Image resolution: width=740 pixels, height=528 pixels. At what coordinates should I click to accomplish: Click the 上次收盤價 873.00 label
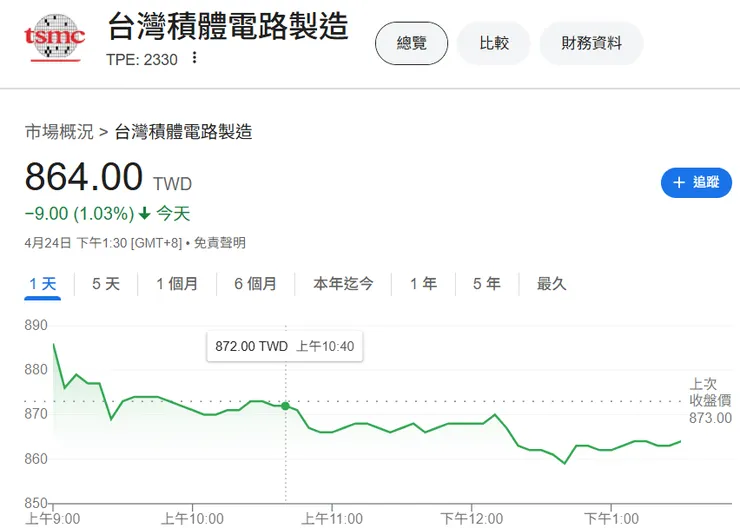[710, 401]
